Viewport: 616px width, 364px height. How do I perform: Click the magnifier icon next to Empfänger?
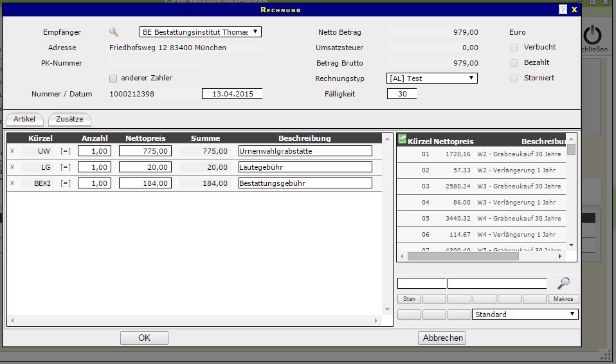coord(114,32)
